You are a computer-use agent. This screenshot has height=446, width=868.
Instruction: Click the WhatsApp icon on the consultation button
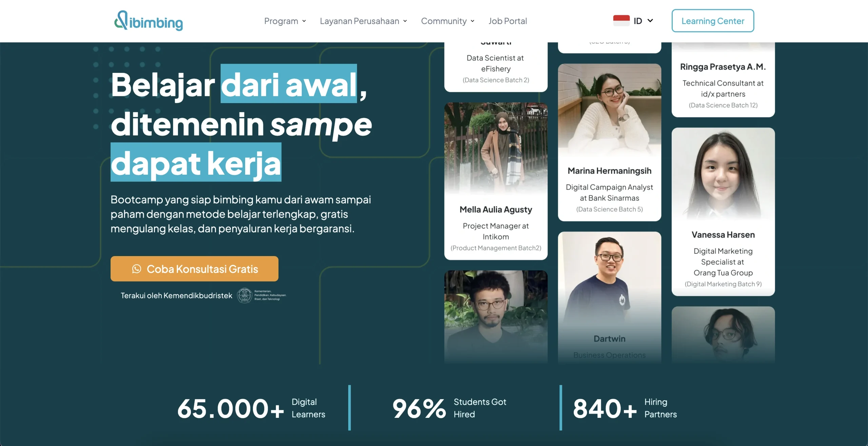click(137, 269)
